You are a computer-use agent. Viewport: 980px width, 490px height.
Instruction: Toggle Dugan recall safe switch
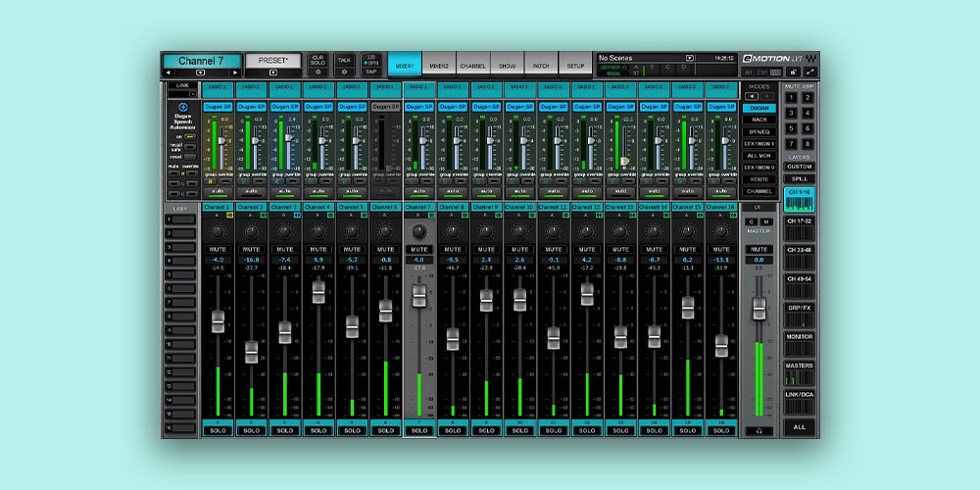point(190,148)
